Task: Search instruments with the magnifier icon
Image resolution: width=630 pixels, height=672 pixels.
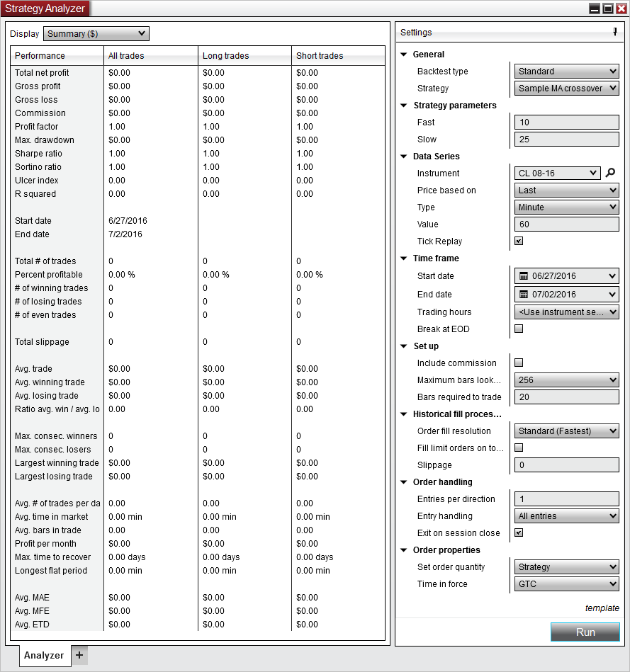Action: click(610, 173)
